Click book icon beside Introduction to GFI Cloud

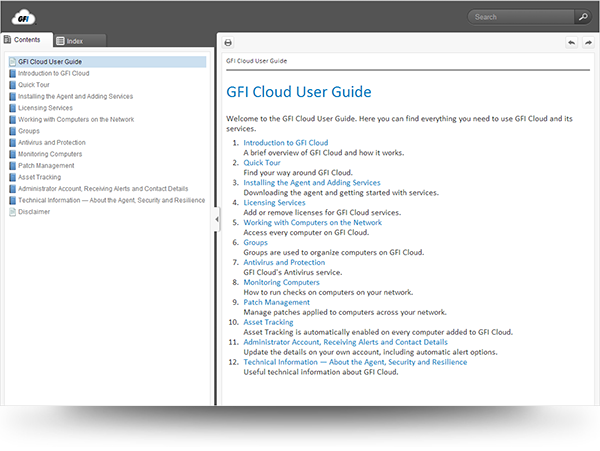[13, 73]
